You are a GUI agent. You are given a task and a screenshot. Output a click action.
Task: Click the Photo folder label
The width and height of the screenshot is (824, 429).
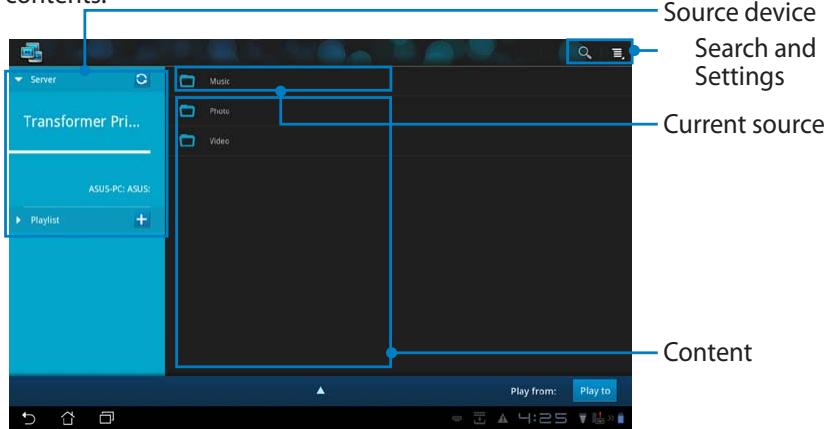point(220,111)
